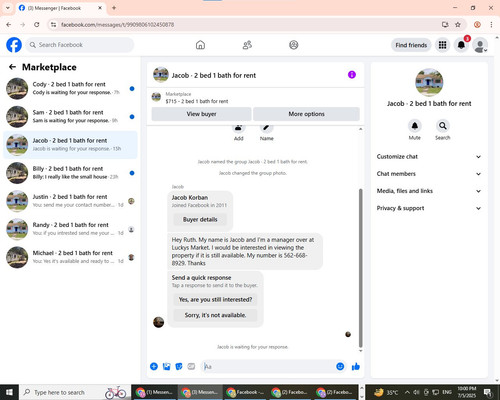Open the Windows notification center icon
The height and width of the screenshot is (400, 500).
[x=488, y=392]
